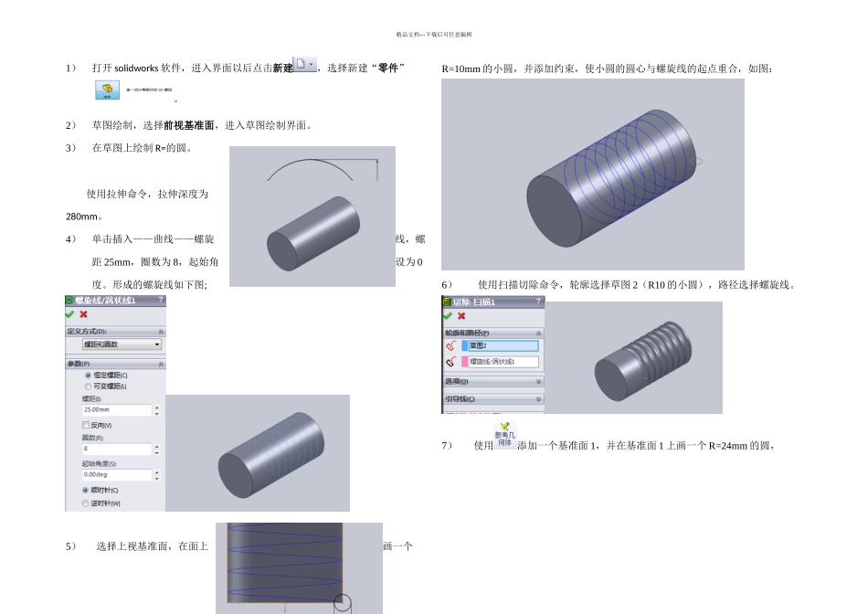Expand the 引导线 section
The width and height of the screenshot is (868, 614).
pyautogui.click(x=538, y=399)
